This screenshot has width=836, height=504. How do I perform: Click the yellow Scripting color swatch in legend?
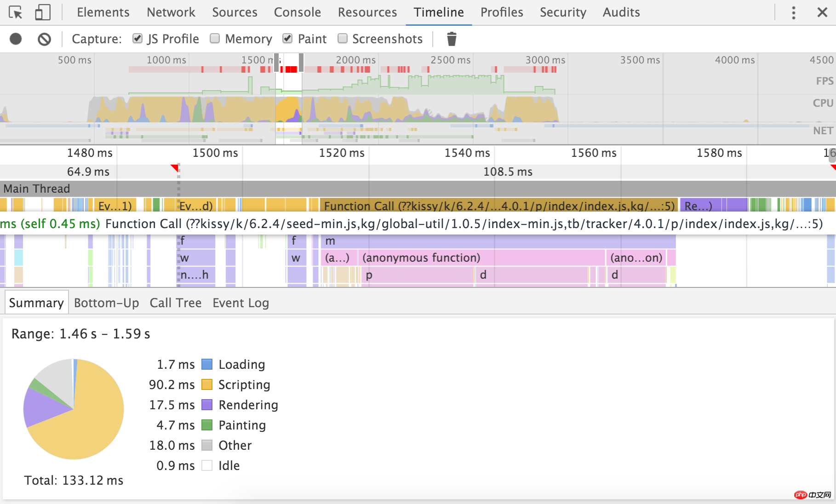pyautogui.click(x=207, y=385)
